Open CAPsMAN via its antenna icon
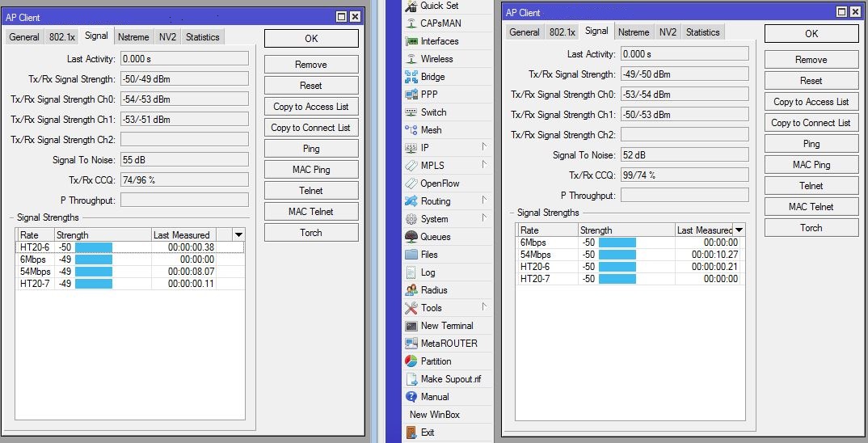Image resolution: width=868 pixels, height=443 pixels. pos(411,23)
